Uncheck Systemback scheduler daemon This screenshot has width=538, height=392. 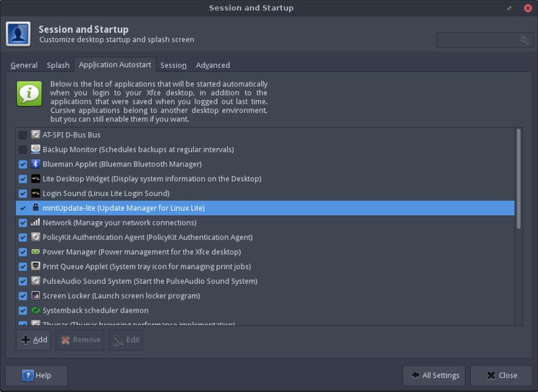coord(23,311)
